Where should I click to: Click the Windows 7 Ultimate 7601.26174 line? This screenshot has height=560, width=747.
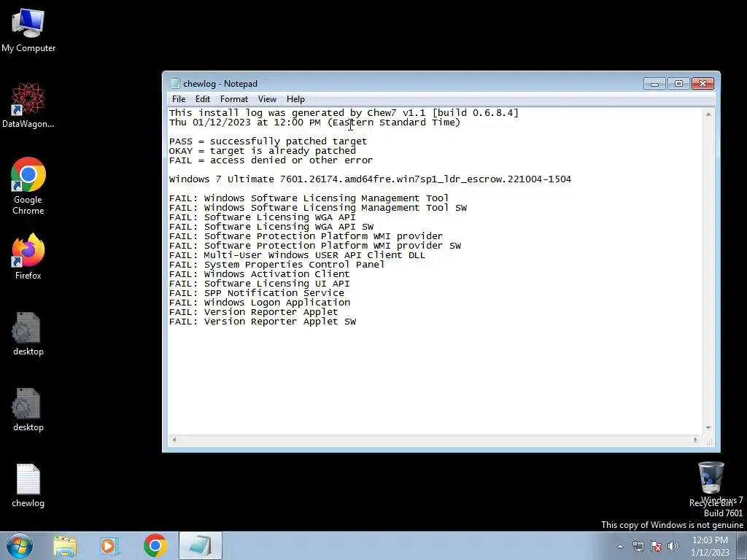click(x=370, y=179)
